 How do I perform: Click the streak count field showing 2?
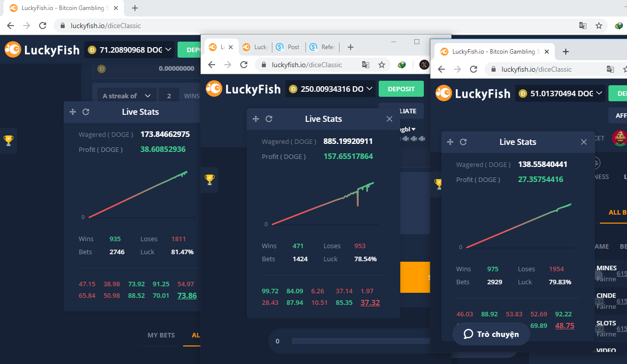[169, 96]
